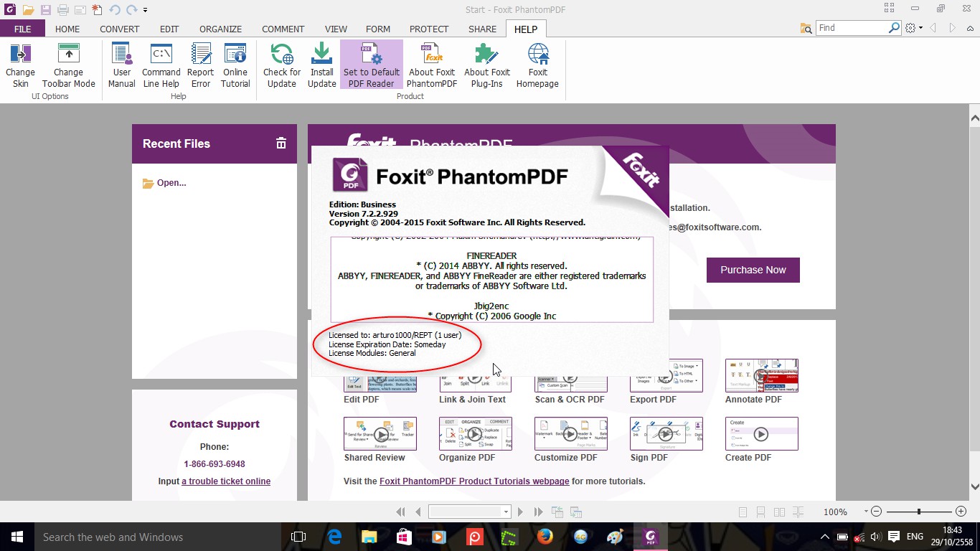
Task: Open the FILE menu
Action: 22,29
